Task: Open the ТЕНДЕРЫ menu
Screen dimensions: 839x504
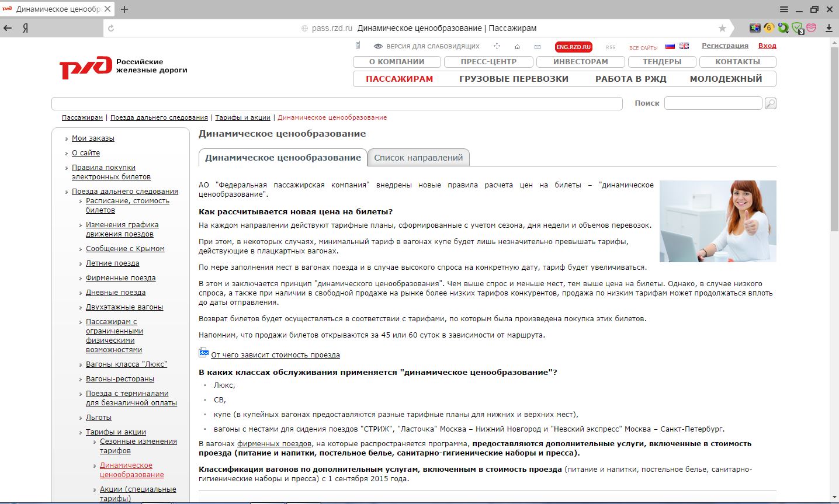Action: click(x=662, y=62)
